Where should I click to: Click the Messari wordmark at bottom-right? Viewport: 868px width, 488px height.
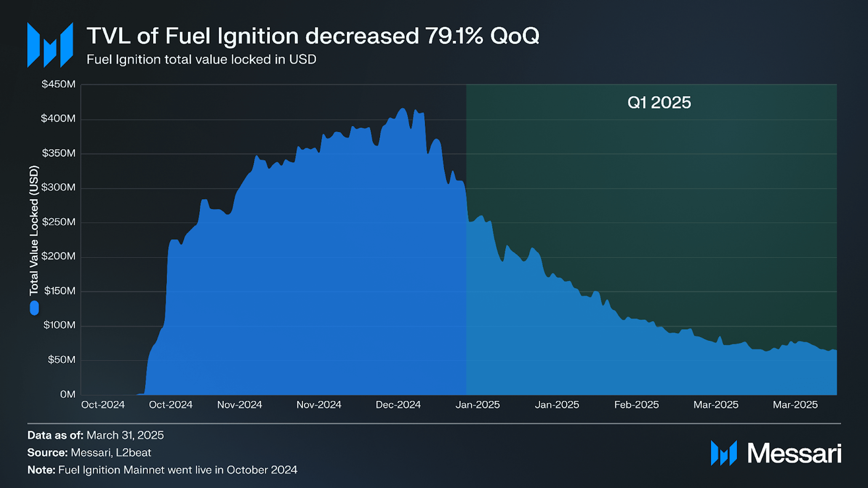click(794, 453)
